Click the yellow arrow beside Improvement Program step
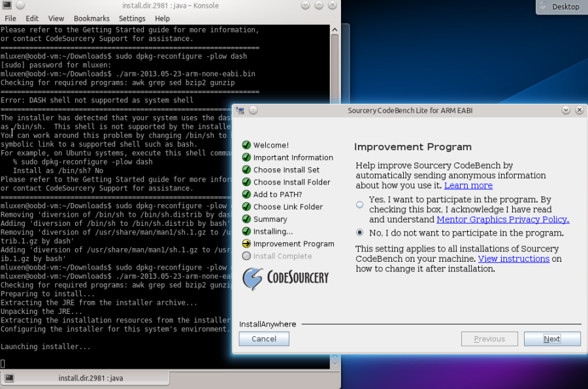This screenshot has width=588, height=389. (x=246, y=243)
